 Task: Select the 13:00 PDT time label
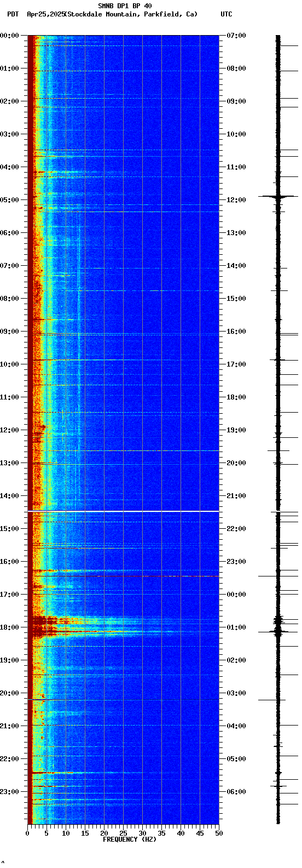(x=9, y=463)
